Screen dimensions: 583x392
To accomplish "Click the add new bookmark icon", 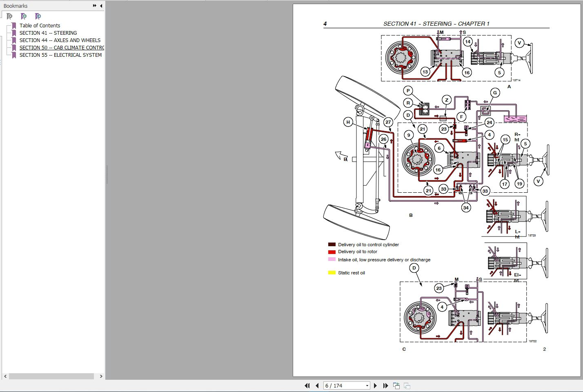I will (x=24, y=16).
